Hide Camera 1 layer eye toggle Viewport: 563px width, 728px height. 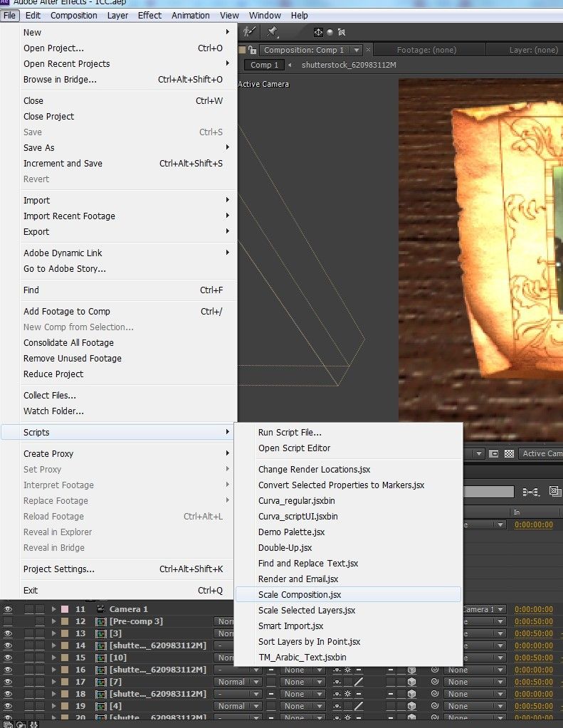pos(8,609)
